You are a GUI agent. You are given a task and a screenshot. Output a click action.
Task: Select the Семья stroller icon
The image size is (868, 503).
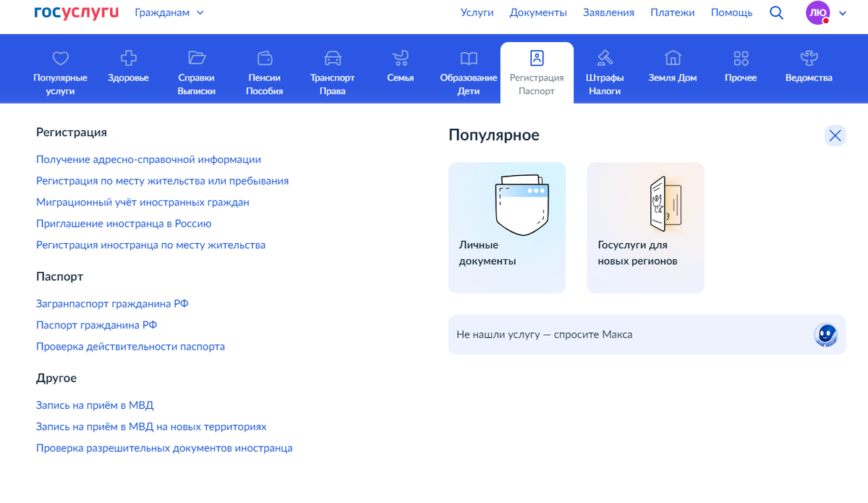(401, 58)
